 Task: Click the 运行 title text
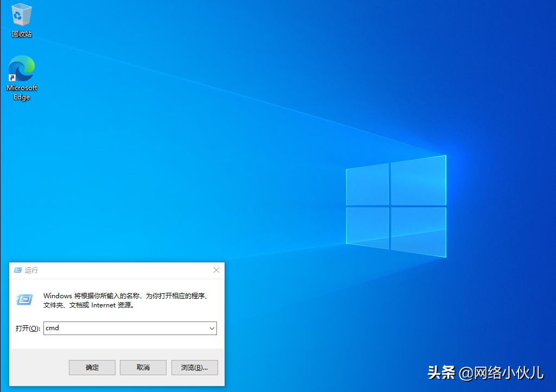point(31,270)
